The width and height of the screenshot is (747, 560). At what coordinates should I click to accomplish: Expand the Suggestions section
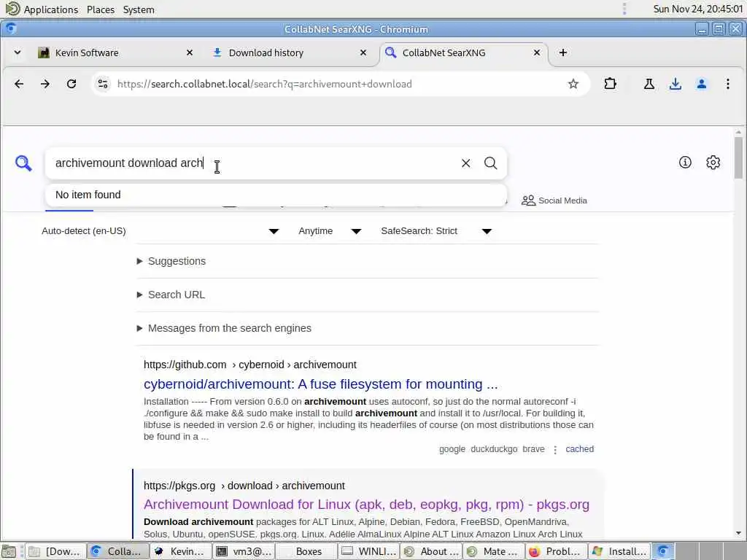[171, 262]
